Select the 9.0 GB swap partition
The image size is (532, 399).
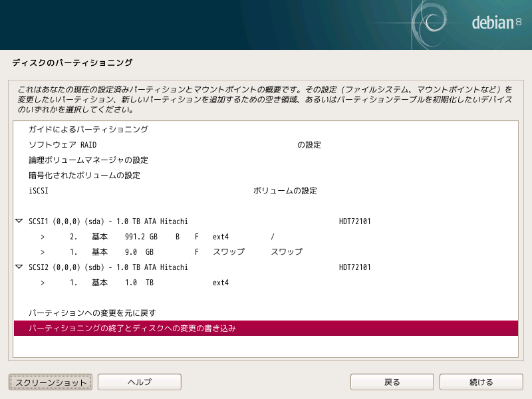(166, 251)
